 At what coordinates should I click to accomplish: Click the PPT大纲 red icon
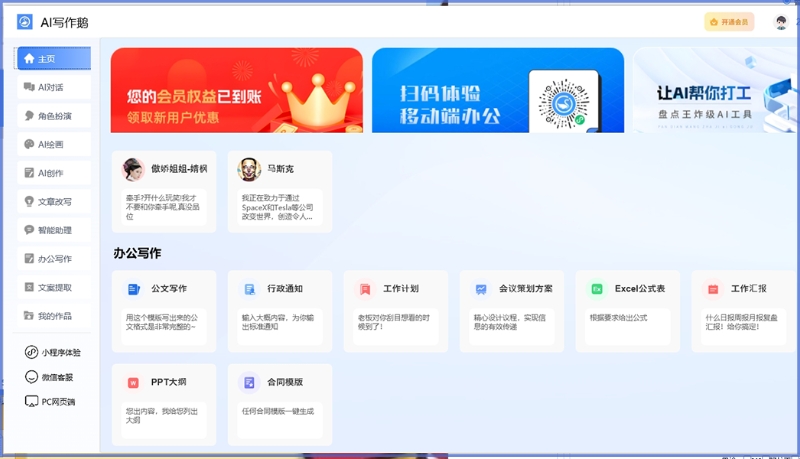point(133,382)
